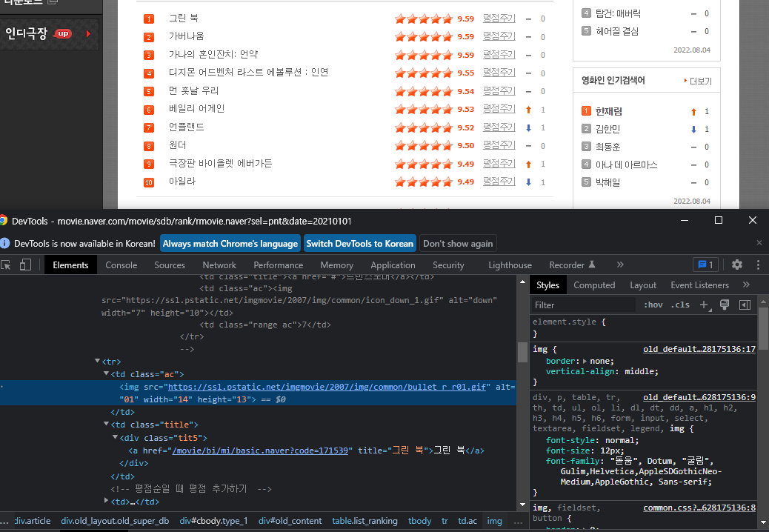Open the 인디극장 sidebar menu item

click(49, 33)
